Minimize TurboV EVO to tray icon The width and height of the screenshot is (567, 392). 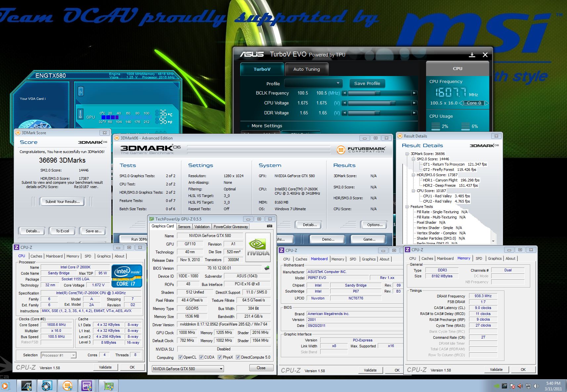click(472, 55)
